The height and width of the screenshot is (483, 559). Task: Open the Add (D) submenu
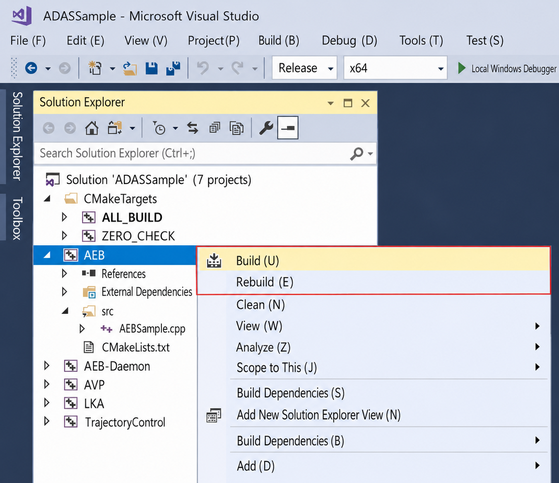pos(374,466)
